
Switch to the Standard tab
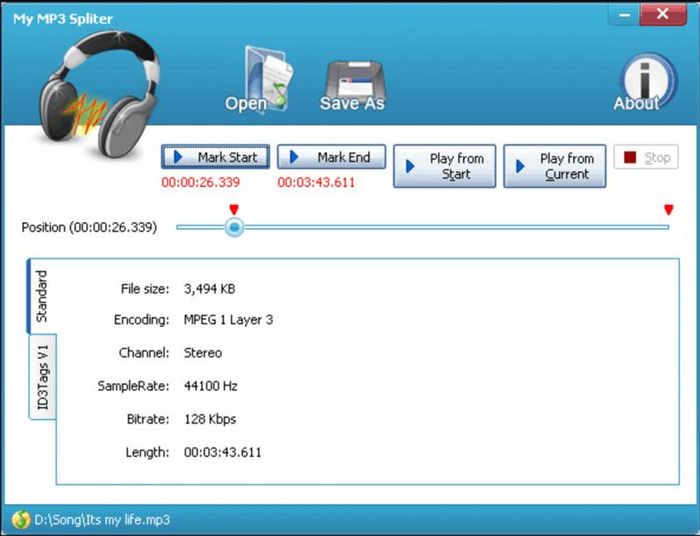[42, 297]
